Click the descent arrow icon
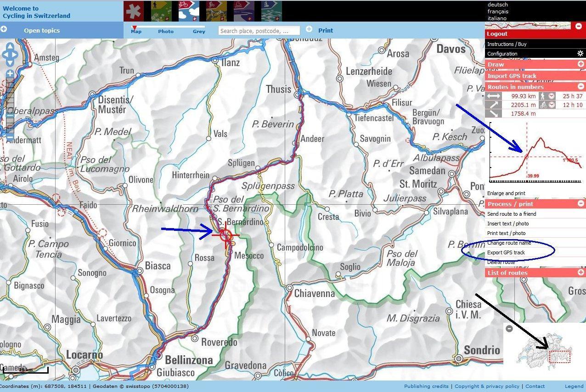This screenshot has width=586, height=392. click(494, 113)
